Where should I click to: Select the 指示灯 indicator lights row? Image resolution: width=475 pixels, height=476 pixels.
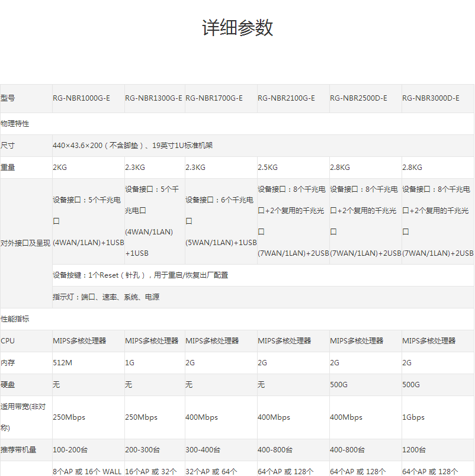(106, 297)
